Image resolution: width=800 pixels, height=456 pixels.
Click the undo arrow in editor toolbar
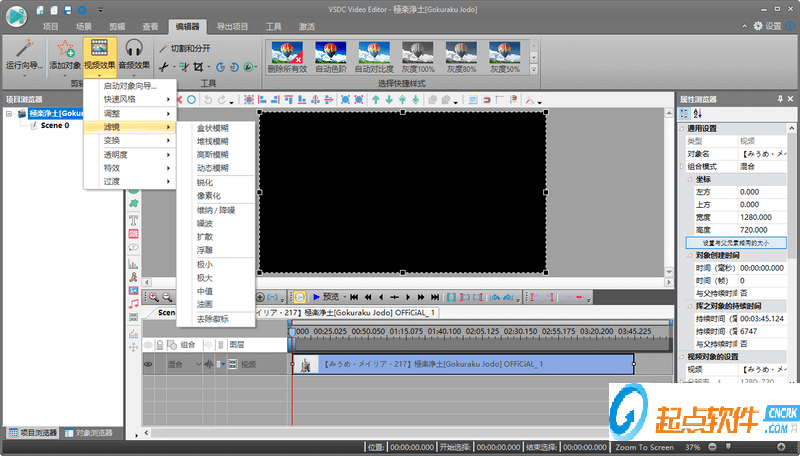208,100
